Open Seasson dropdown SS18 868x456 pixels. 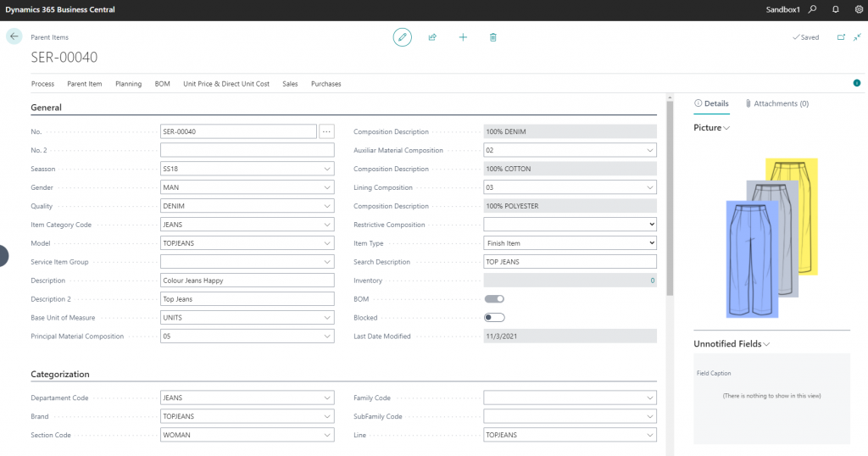click(326, 169)
